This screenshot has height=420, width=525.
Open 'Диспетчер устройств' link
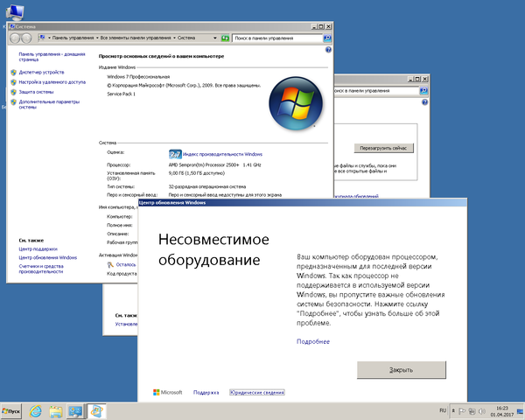tap(42, 72)
